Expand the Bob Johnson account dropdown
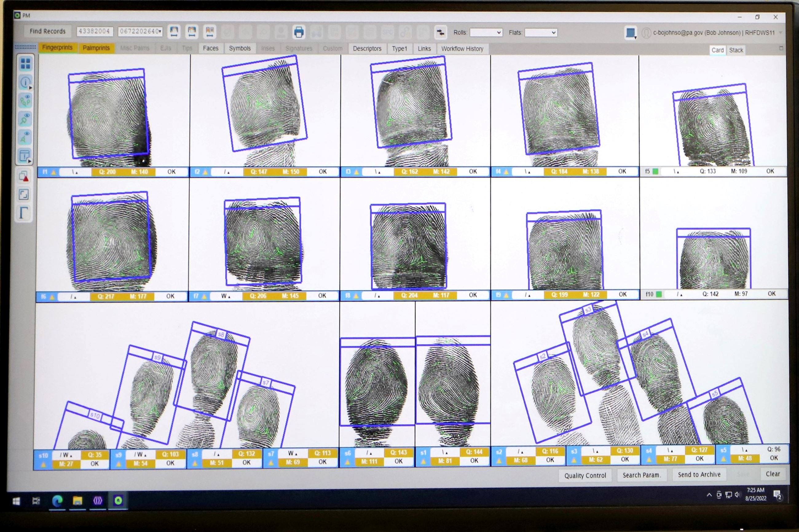The image size is (799, 532). (781, 33)
